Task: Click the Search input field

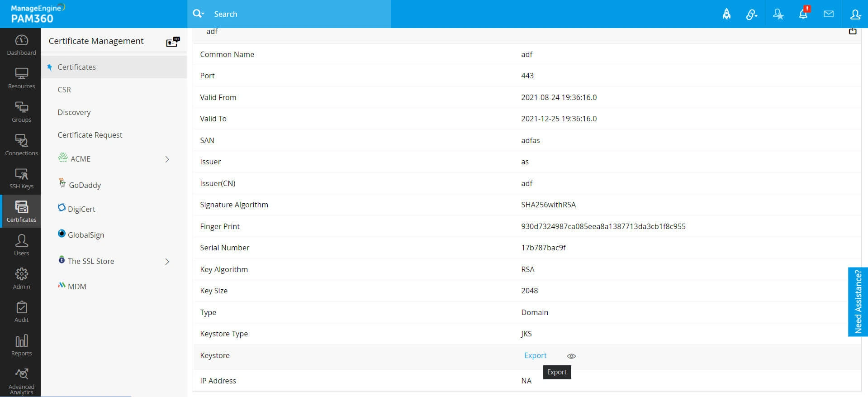Action: [299, 14]
